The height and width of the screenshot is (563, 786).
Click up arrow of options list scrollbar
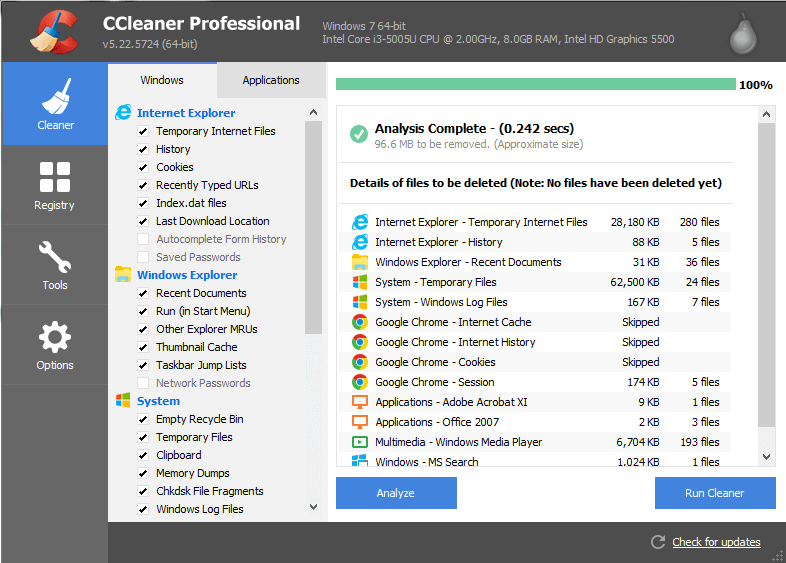pos(313,112)
